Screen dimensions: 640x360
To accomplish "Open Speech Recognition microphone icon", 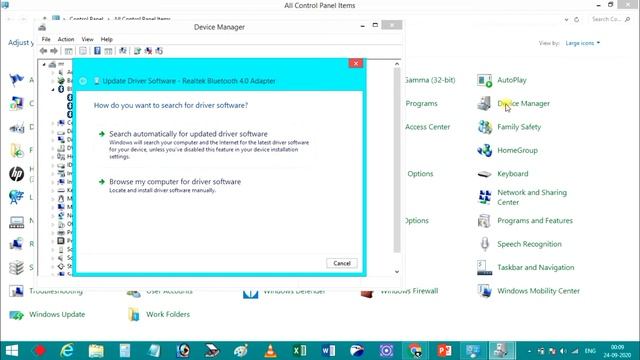I will [484, 244].
